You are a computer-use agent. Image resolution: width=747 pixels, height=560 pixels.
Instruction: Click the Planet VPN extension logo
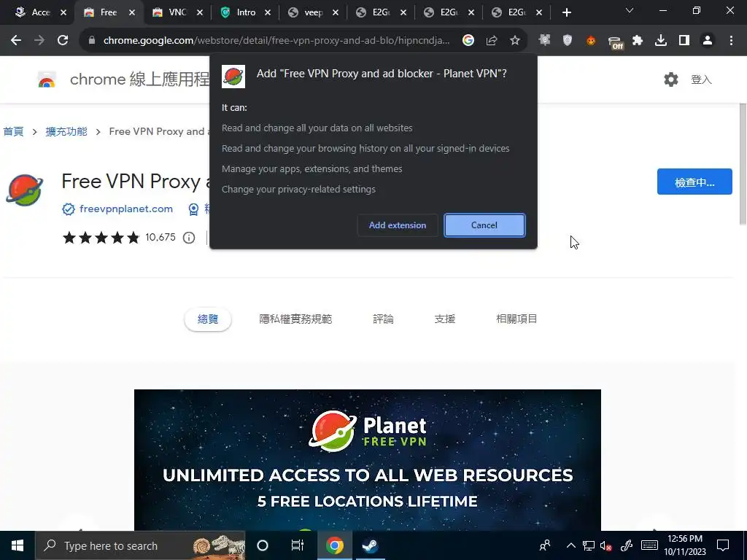click(x=25, y=190)
